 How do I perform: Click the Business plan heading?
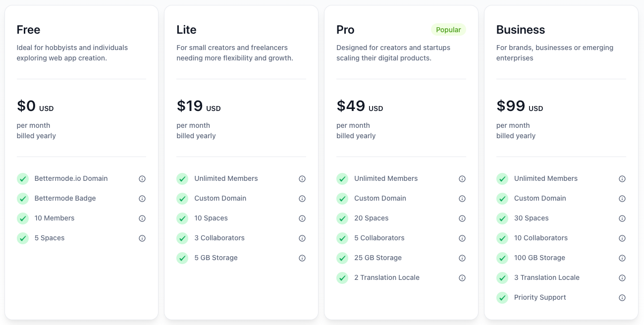520,30
